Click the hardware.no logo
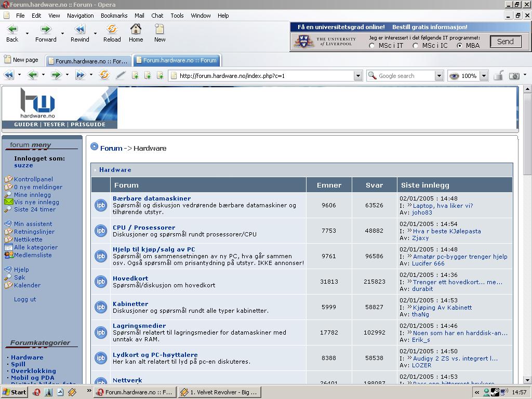532x399 pixels. tap(37, 103)
